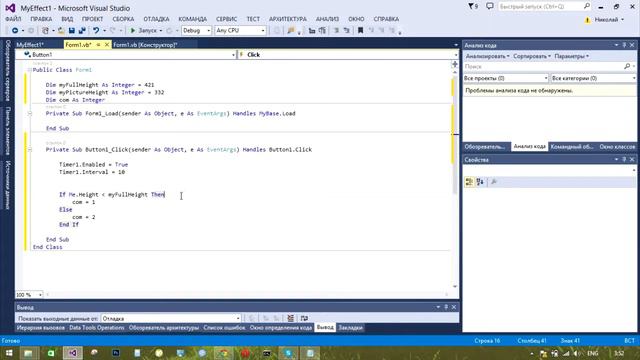Collapse the Button1_Click sub outline

(30, 150)
